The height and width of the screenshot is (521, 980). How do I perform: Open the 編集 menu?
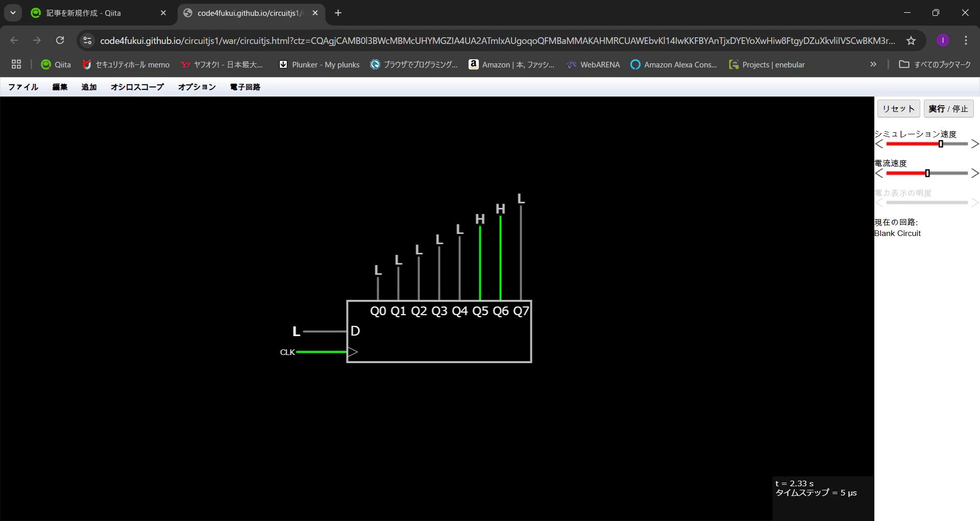[x=60, y=87]
